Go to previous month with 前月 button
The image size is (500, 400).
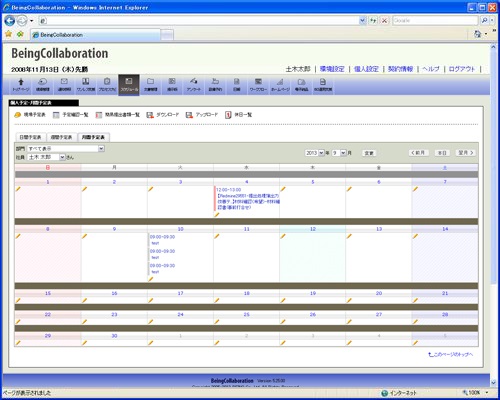pyautogui.click(x=419, y=153)
